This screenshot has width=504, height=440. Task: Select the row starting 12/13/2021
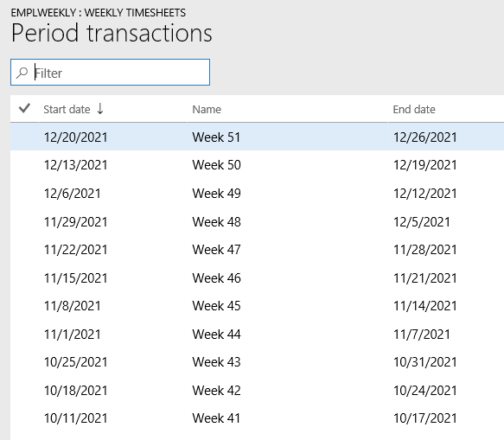point(257,165)
